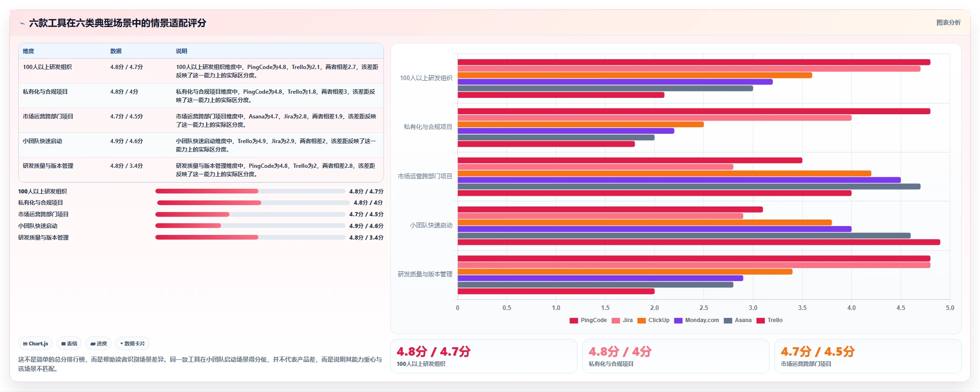Click the purple Monday.com bar in 研发质量与版本管理 group
980x392 pixels.
click(600, 278)
